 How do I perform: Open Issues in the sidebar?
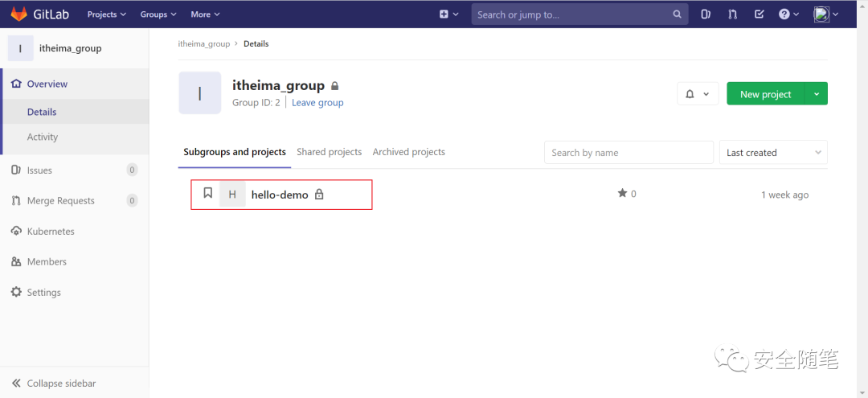coord(74,170)
